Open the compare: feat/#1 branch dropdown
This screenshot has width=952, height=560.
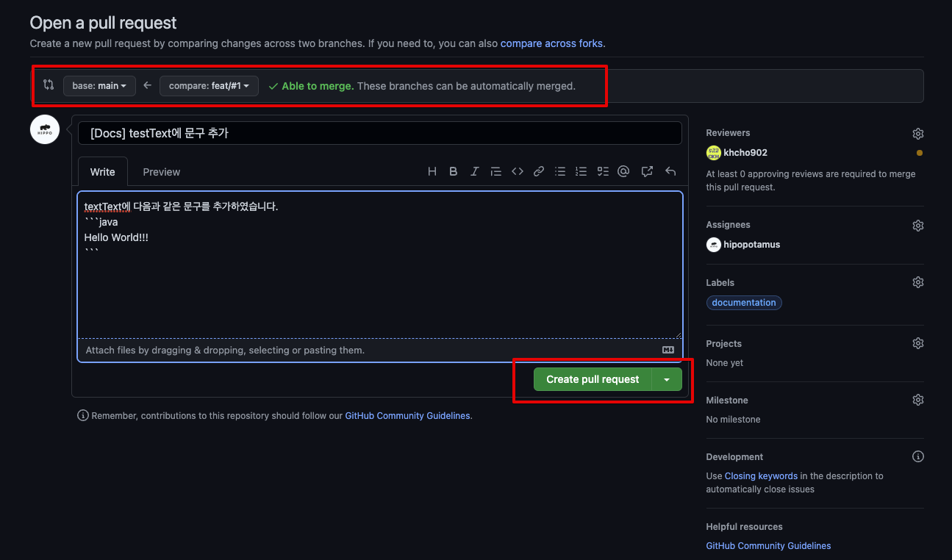(209, 86)
